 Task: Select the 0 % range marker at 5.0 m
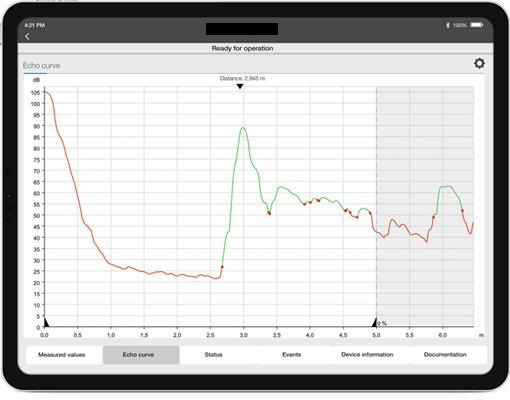click(374, 322)
